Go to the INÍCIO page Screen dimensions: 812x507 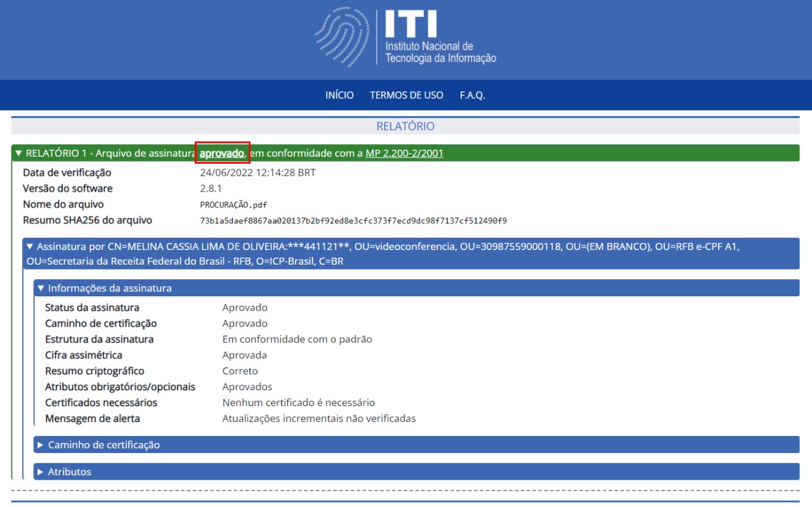click(339, 95)
